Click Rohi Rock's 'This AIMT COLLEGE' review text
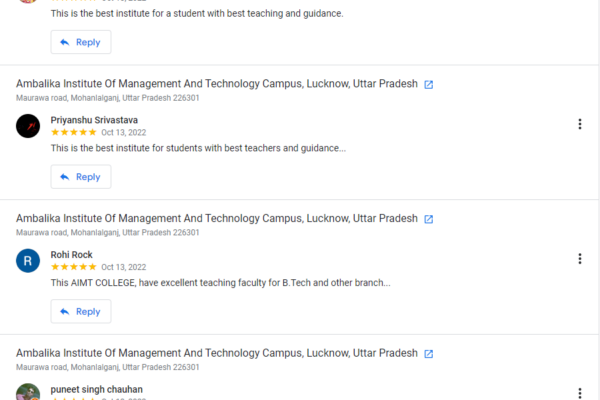 pos(220,283)
